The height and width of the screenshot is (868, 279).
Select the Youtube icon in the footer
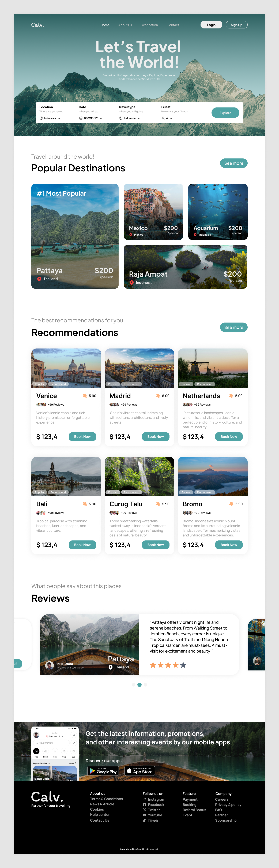pos(144,815)
